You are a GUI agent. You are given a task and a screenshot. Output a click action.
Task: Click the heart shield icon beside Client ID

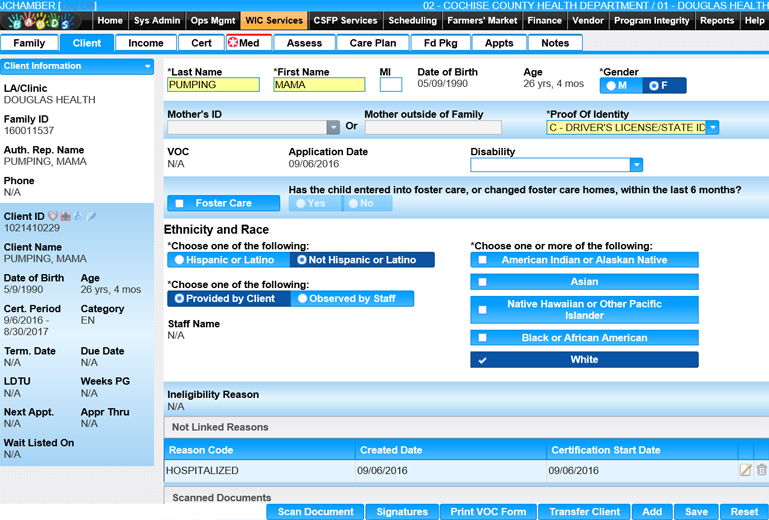tap(53, 215)
